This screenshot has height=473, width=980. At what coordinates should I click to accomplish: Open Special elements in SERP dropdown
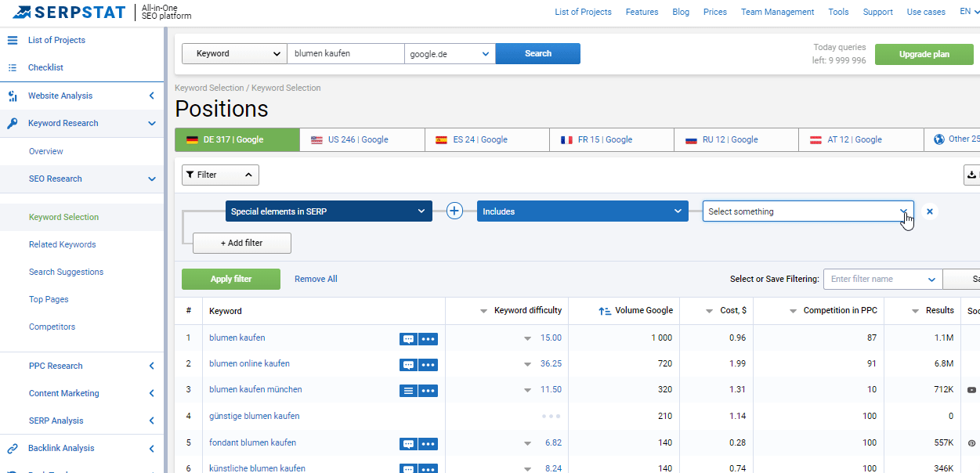(x=329, y=211)
